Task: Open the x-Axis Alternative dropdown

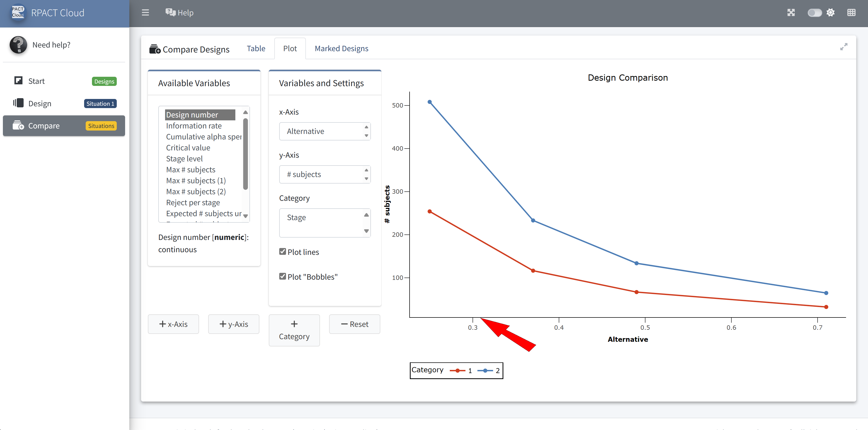Action: 324,131
